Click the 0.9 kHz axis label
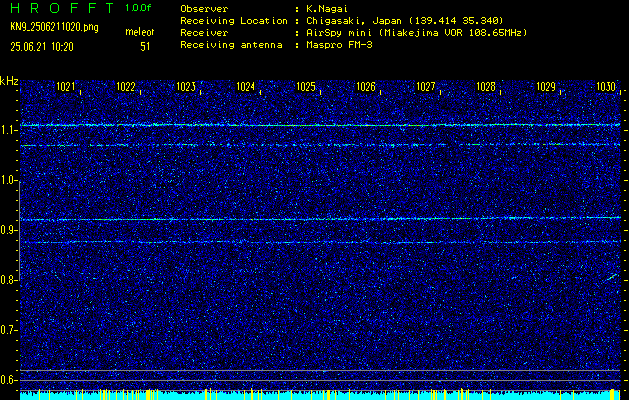The image size is (629, 400). coord(8,230)
